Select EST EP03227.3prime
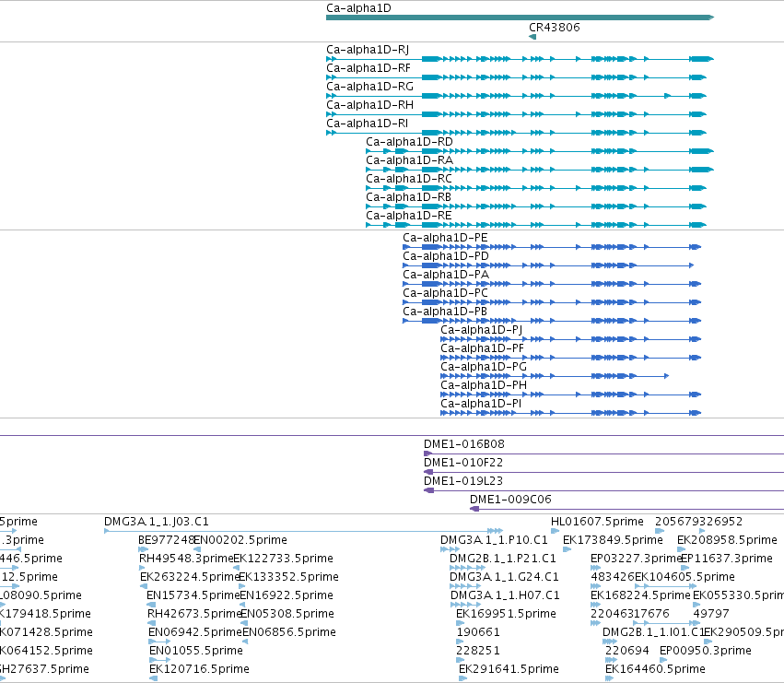The width and height of the screenshot is (784, 683). (x=595, y=568)
